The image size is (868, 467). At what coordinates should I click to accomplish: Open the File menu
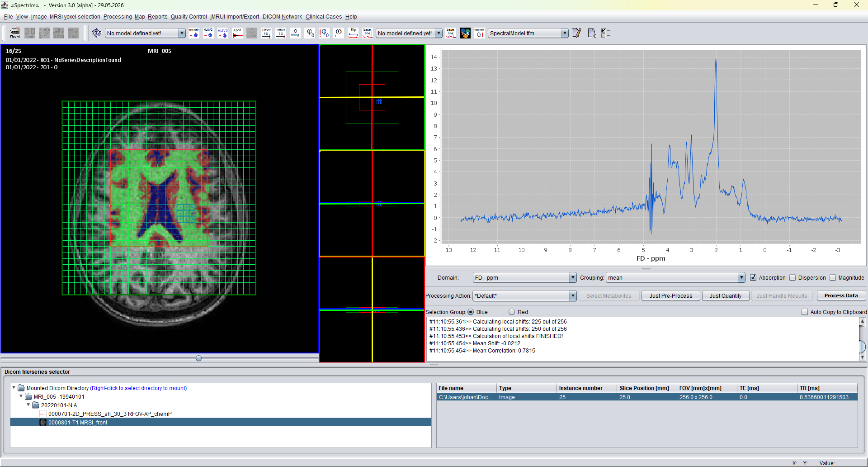(8, 17)
